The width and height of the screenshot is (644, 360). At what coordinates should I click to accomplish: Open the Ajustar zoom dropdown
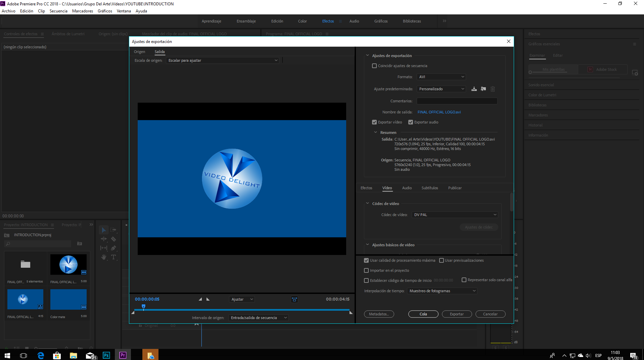pos(242,299)
